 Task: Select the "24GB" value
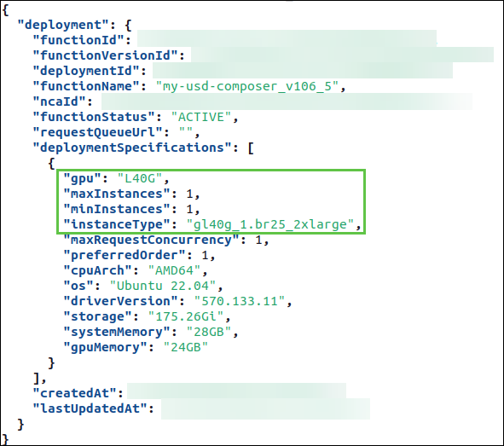click(186, 347)
